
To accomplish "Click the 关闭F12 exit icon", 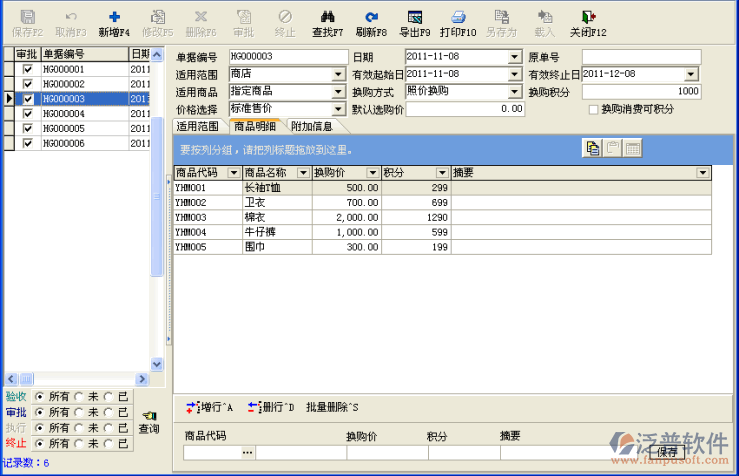I will click(588, 17).
